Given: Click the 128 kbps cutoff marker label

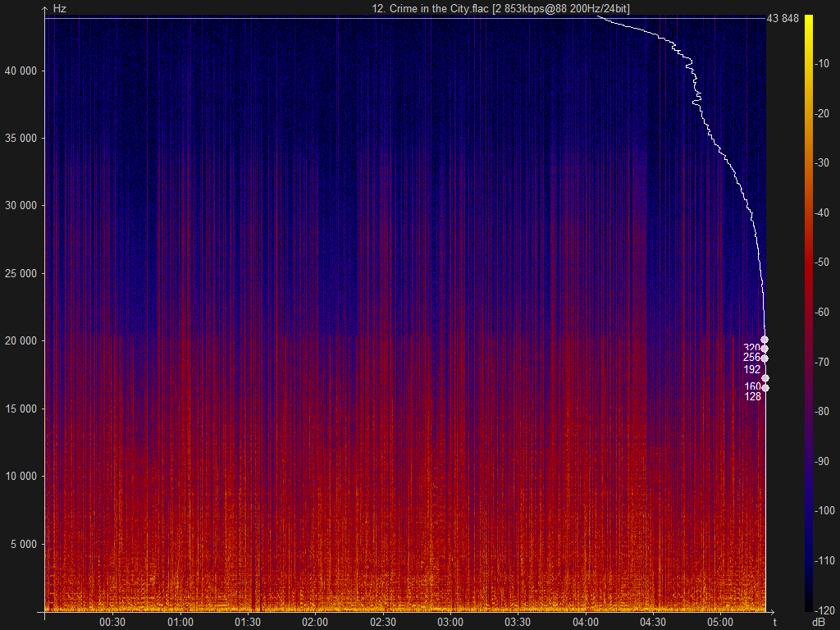Looking at the screenshot, I should [x=752, y=396].
